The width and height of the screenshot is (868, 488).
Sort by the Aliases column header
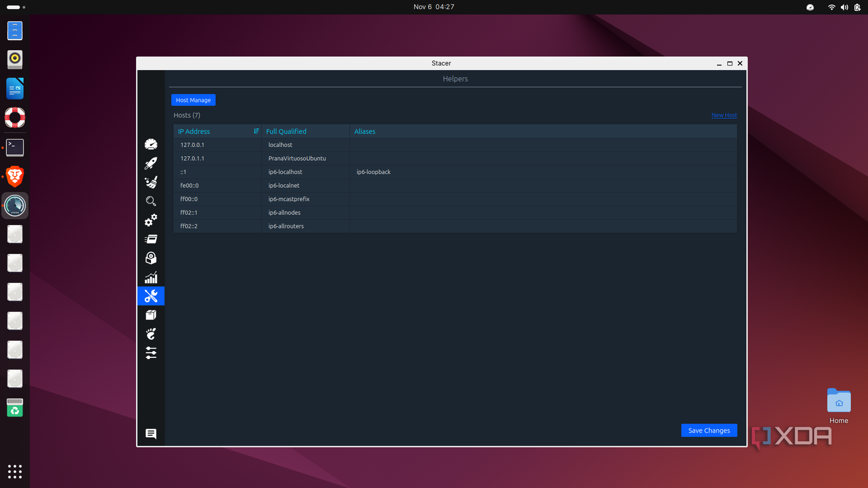click(x=543, y=131)
